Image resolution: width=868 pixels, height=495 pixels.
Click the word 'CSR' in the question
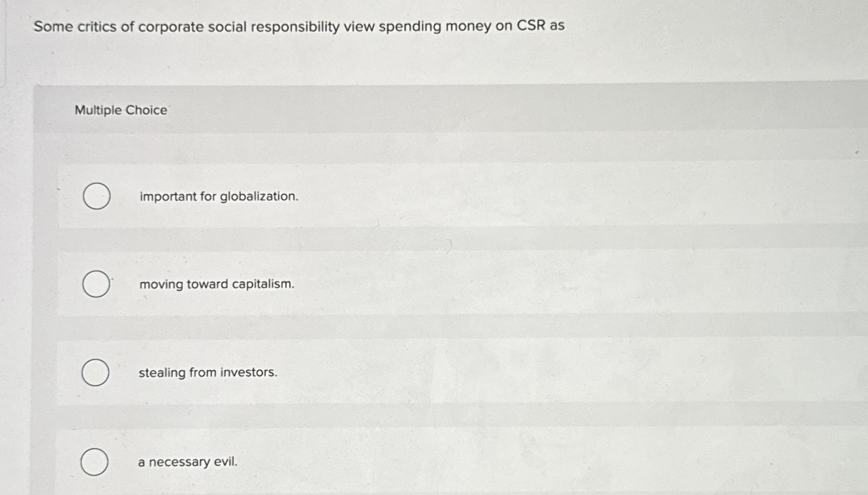click(x=530, y=26)
